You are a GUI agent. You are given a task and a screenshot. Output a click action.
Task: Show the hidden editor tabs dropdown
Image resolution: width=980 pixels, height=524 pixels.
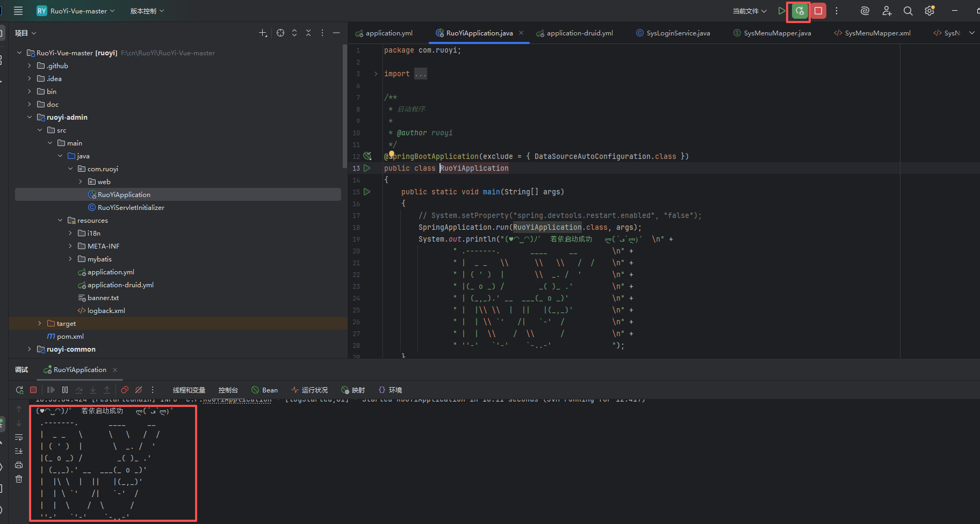click(x=971, y=33)
